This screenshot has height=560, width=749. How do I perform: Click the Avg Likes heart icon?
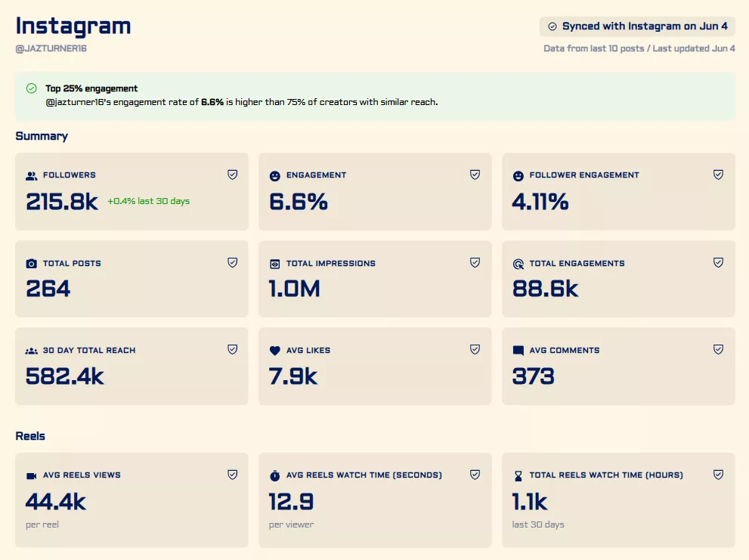coord(274,351)
